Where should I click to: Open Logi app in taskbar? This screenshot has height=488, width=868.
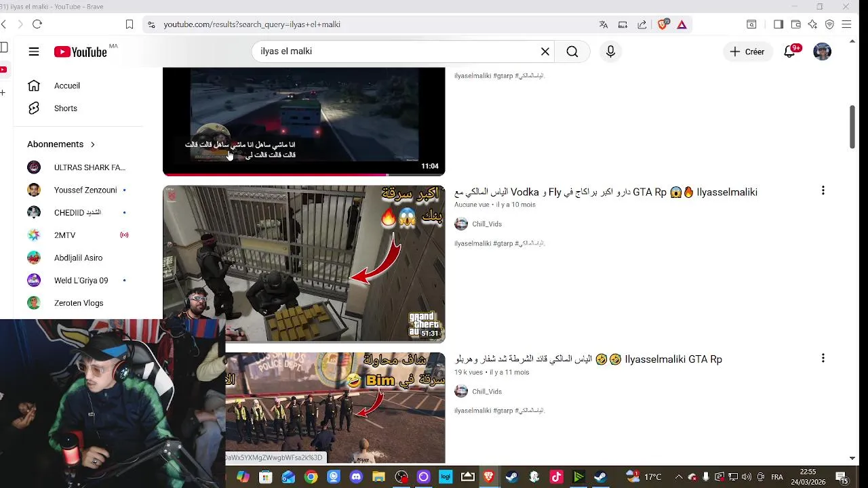(x=446, y=477)
